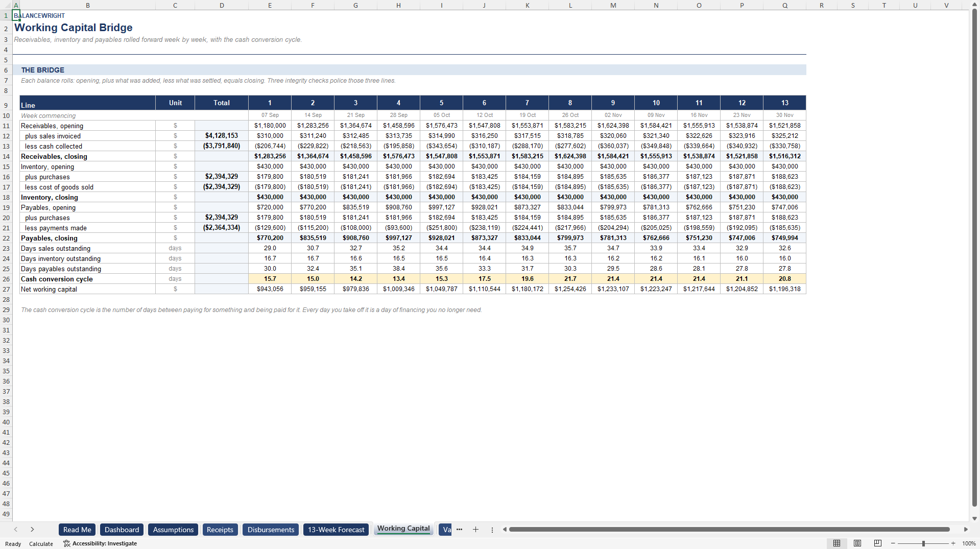Select column Q header
The height and width of the screenshot is (549, 980).
[784, 5]
